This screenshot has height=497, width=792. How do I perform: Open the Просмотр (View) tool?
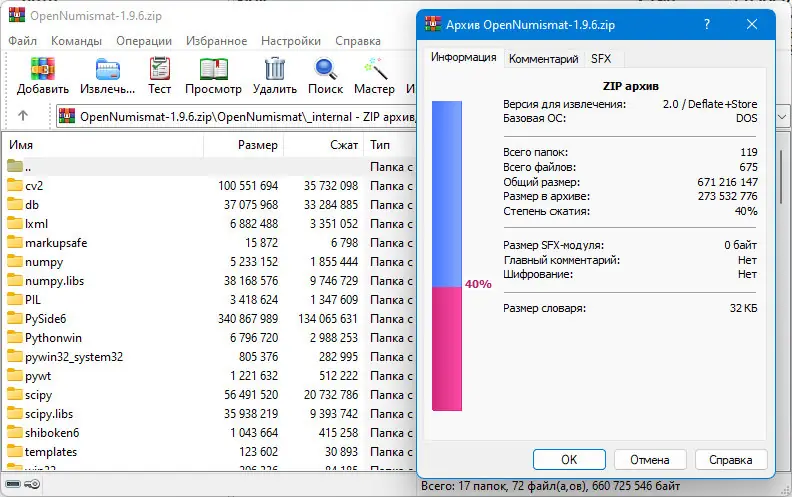click(213, 69)
